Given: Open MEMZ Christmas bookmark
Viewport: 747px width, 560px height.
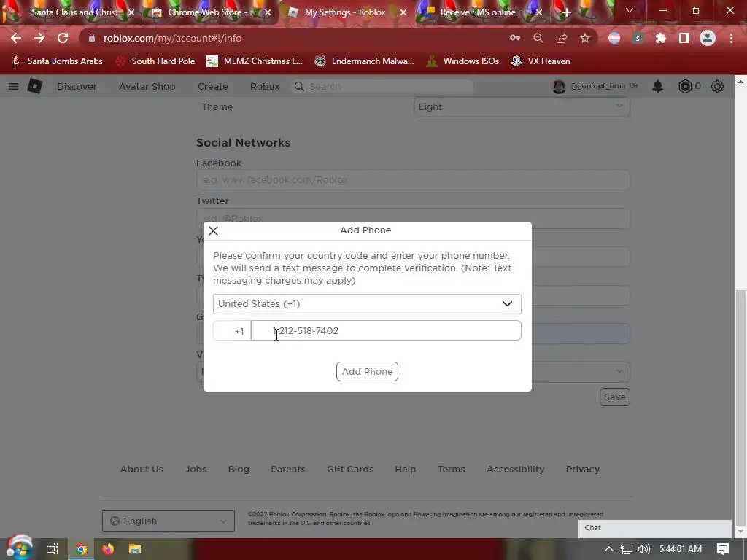Looking at the screenshot, I should 255,61.
